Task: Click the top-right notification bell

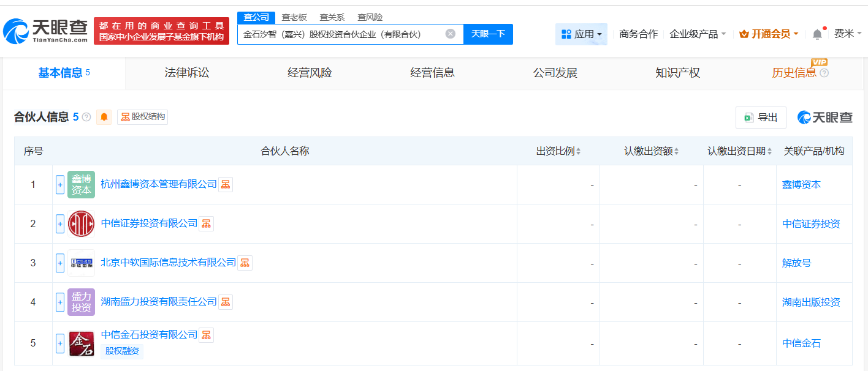Action: pos(817,34)
